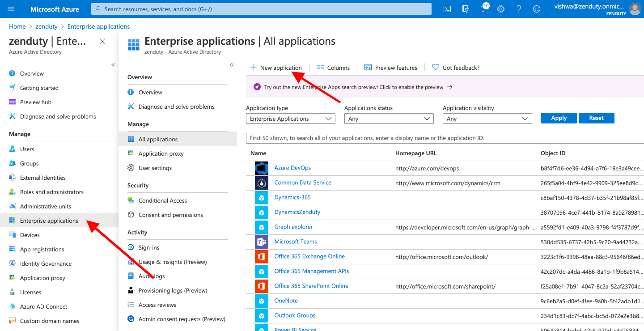This screenshot has width=644, height=331.
Task: Click the OneNote app icon
Action: (x=261, y=301)
